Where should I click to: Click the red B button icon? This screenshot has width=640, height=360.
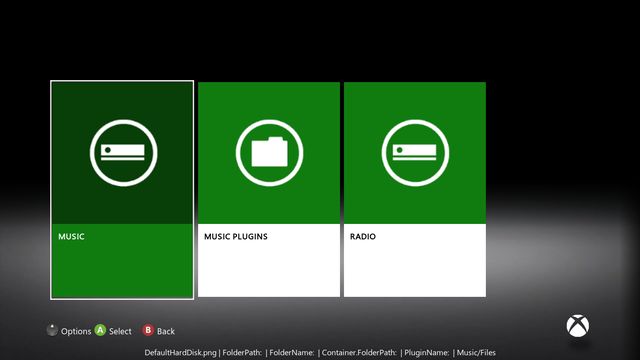coord(148,330)
